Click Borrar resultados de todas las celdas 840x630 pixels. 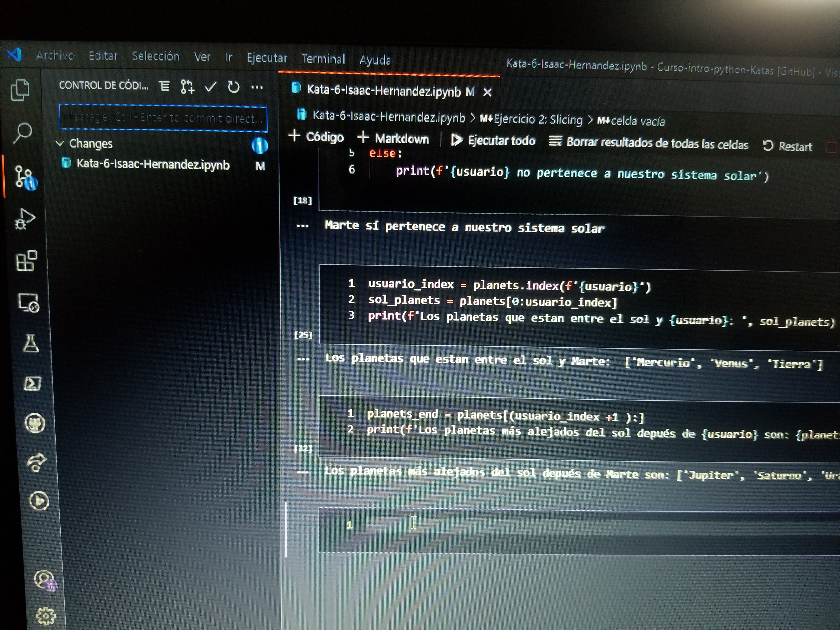click(x=649, y=143)
